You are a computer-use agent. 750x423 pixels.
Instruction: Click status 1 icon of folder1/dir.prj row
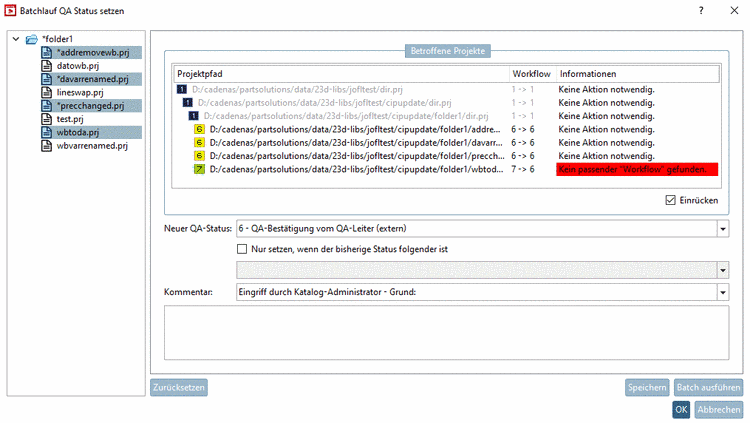193,116
